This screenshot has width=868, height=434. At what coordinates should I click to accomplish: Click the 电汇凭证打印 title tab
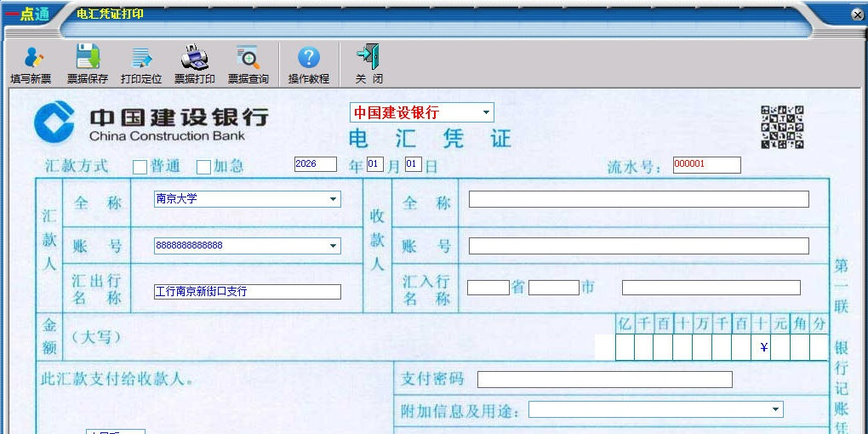pos(110,14)
